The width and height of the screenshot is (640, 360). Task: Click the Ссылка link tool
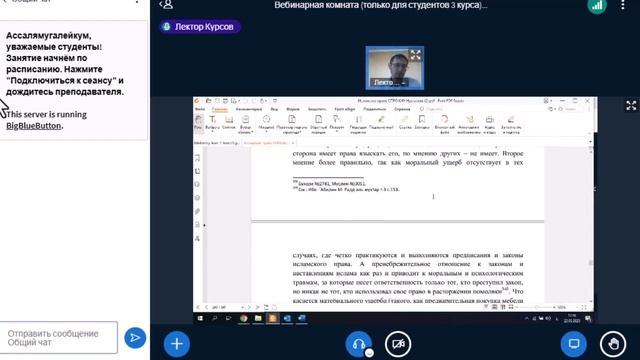click(405, 122)
